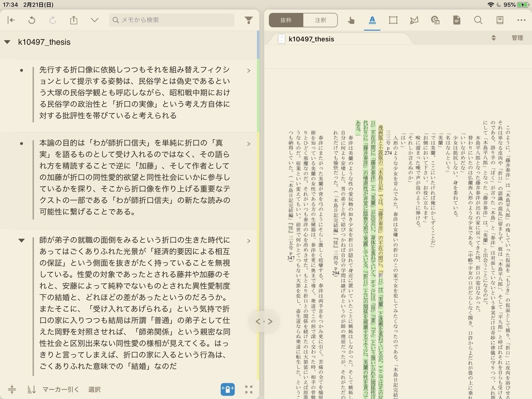Image resolution: width=532 pixels, height=399 pixels.
Task: Collapse the k10497_thesis notebook tree
Action: (x=7, y=42)
